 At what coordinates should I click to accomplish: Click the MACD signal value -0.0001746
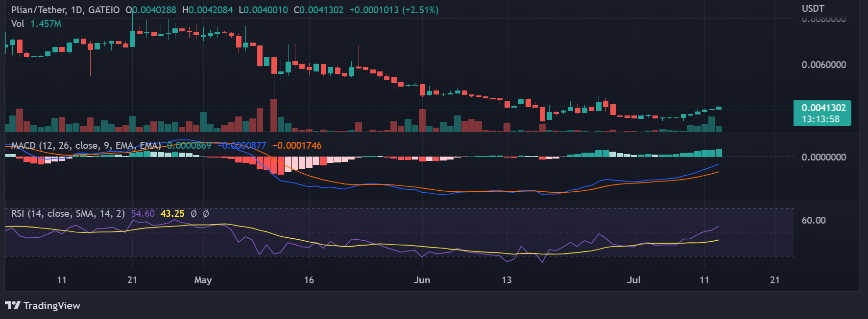(297, 145)
